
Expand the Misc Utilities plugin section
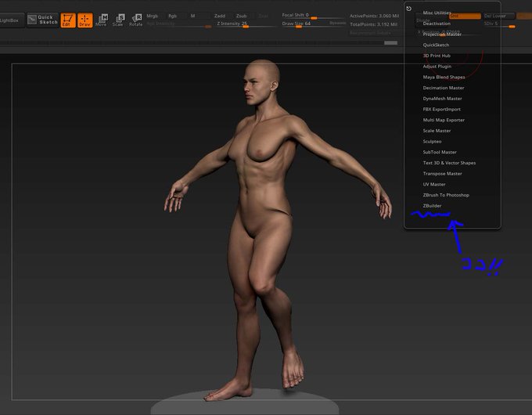(x=437, y=13)
